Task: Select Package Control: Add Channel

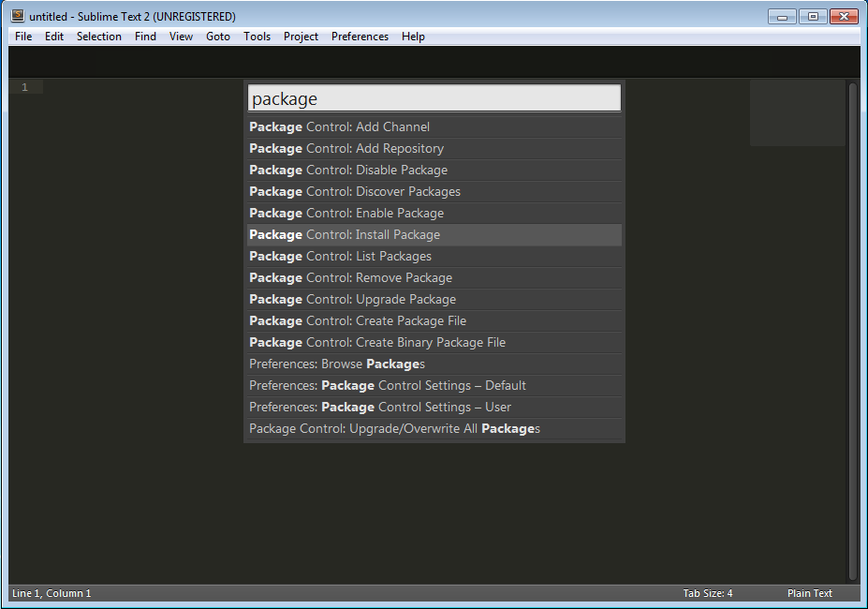Action: 434,126
